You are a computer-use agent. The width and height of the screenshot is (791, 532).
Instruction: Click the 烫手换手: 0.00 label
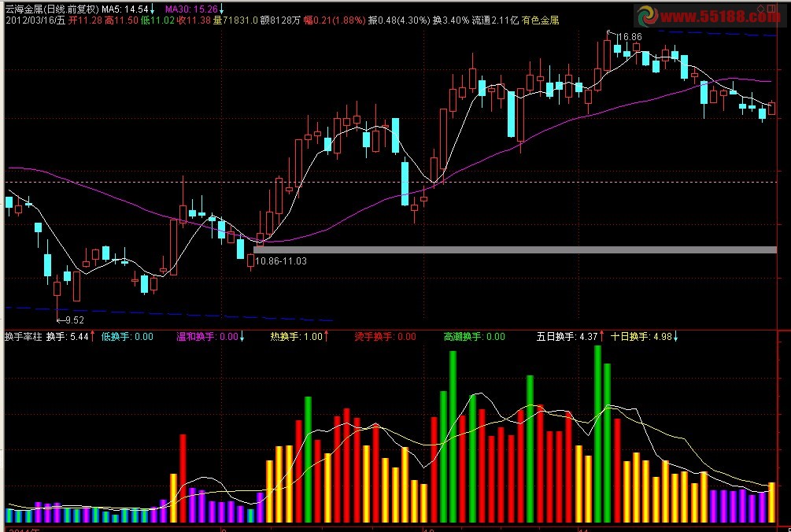coord(386,337)
